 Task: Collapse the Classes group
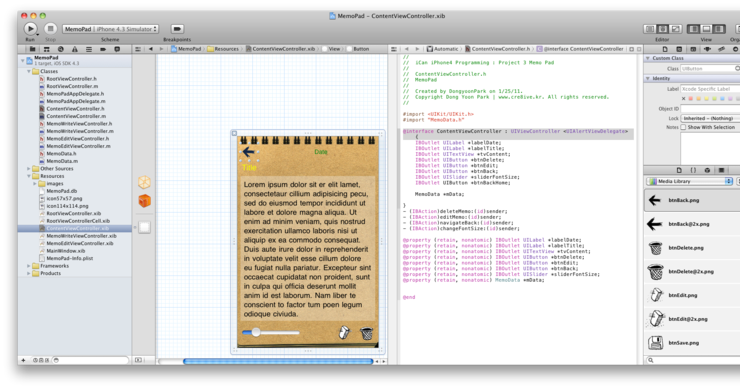(x=29, y=71)
